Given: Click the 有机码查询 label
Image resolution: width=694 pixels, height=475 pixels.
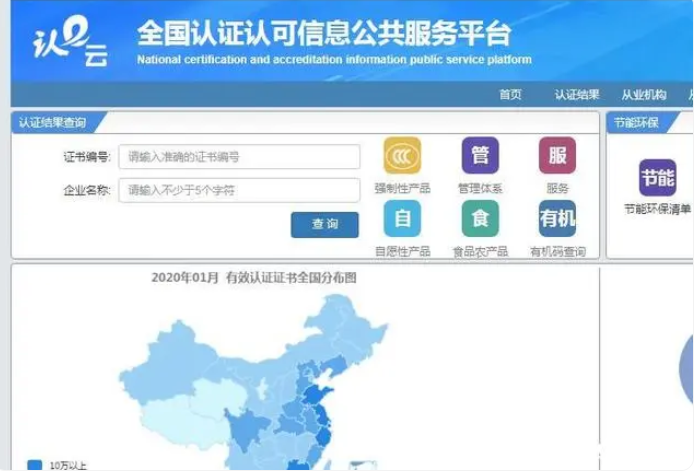Looking at the screenshot, I should click(x=558, y=251).
